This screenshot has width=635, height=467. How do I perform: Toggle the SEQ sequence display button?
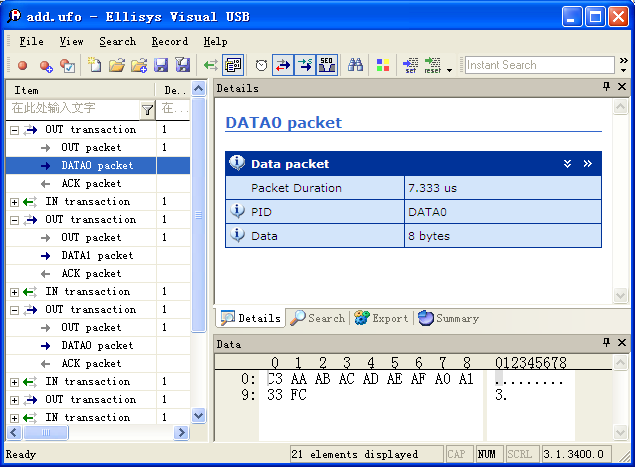(x=327, y=66)
